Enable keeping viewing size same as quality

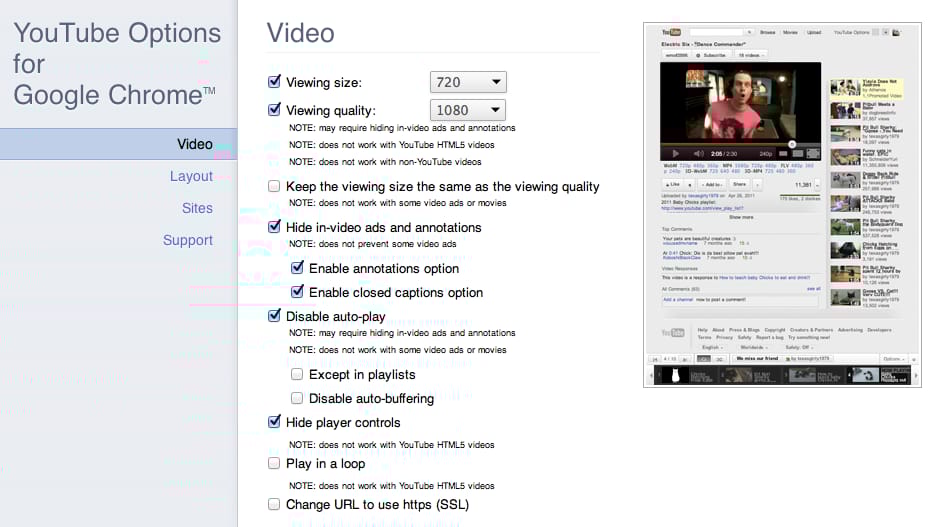pyautogui.click(x=274, y=186)
